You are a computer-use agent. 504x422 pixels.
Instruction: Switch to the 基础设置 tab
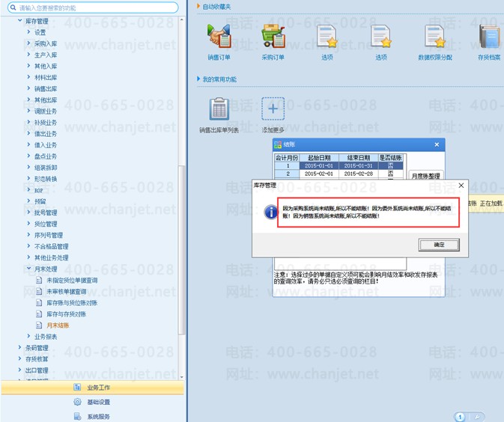pyautogui.click(x=93, y=402)
